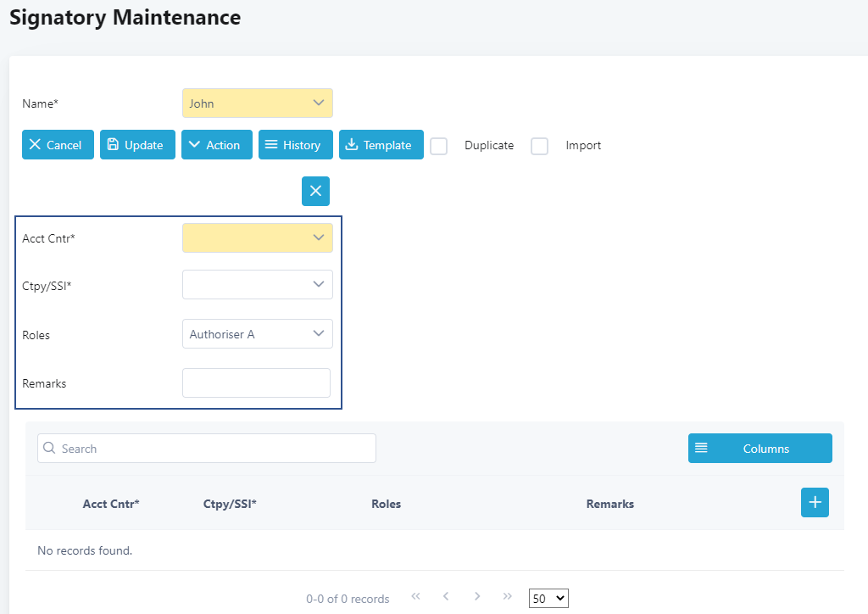Add a new record with the plus icon
The width and height of the screenshot is (868, 614).
point(815,503)
